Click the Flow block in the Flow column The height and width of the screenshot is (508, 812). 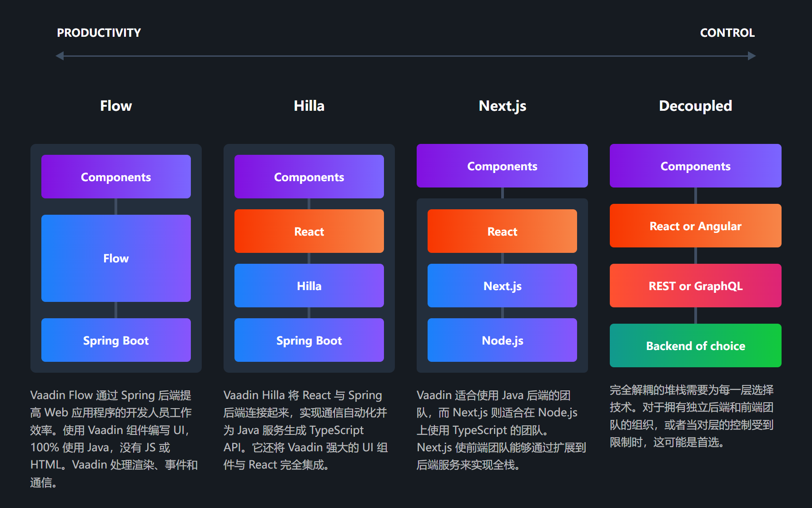tap(115, 258)
